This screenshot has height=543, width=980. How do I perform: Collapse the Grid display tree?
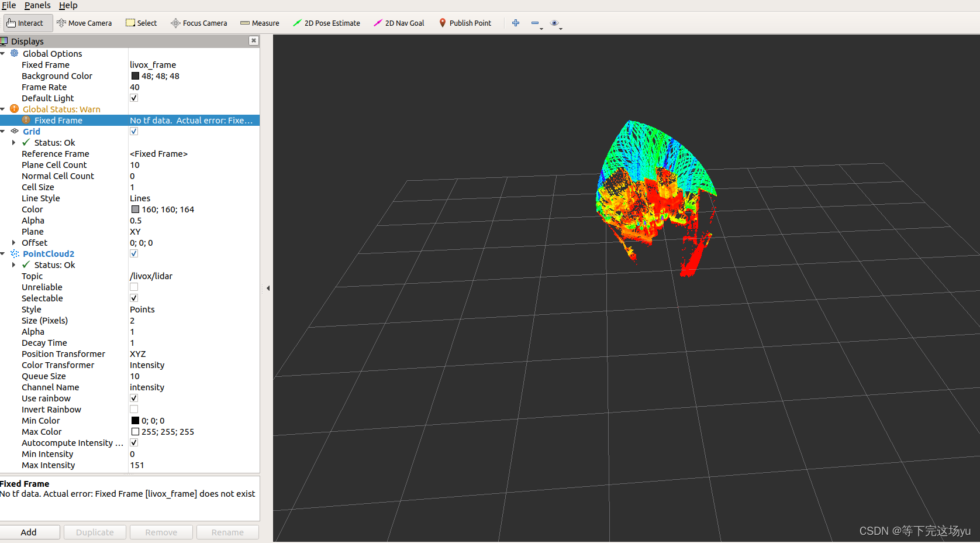(3, 131)
